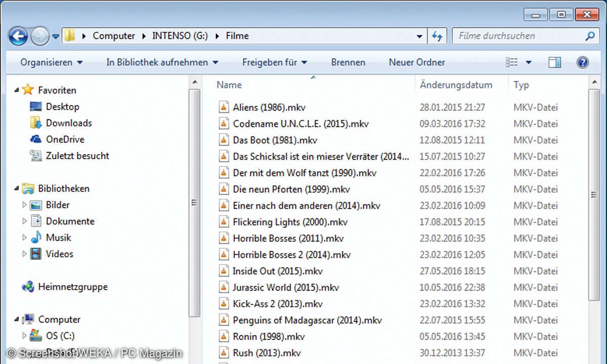Refresh the folder view
607x364 pixels.
(x=436, y=36)
